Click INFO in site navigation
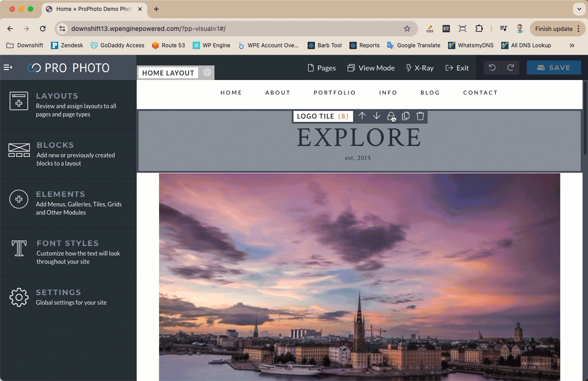Image resolution: width=588 pixels, height=381 pixels. coord(389,93)
